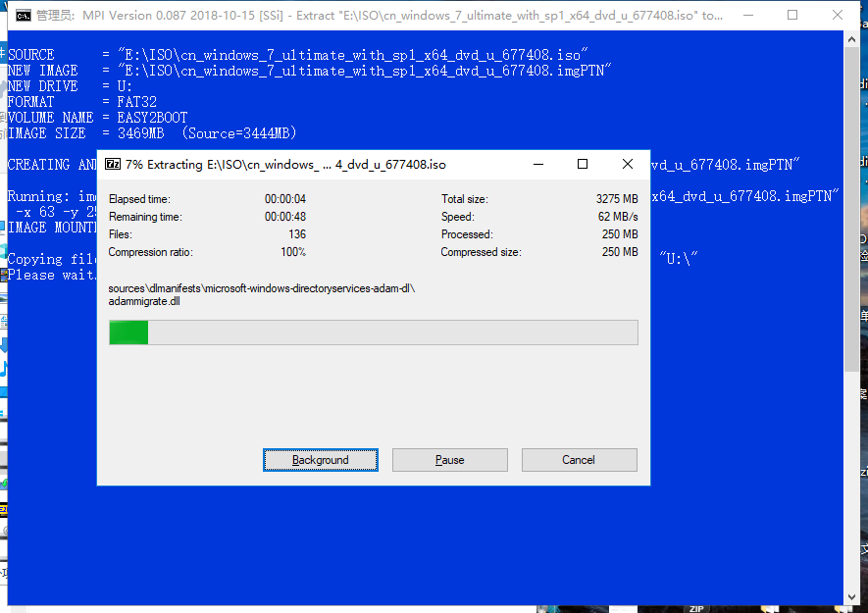The image size is (868, 613).
Task: Click console scrollbar down arrow
Action: pos(851,597)
